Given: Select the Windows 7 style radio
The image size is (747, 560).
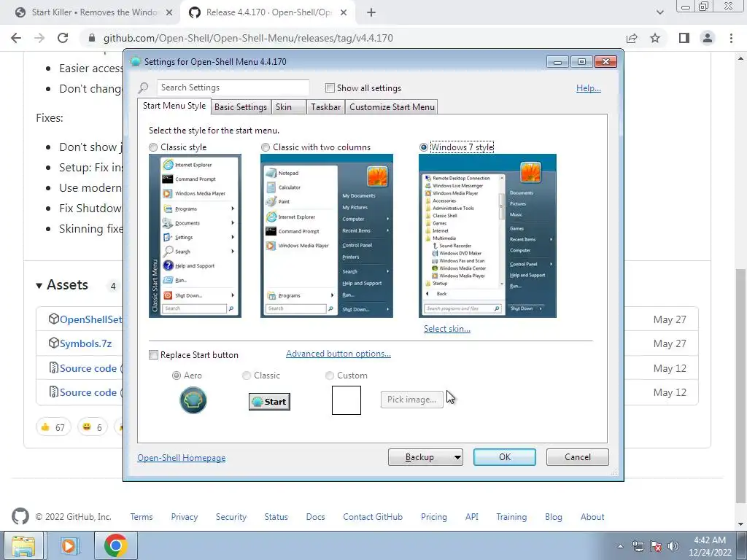Looking at the screenshot, I should point(423,147).
